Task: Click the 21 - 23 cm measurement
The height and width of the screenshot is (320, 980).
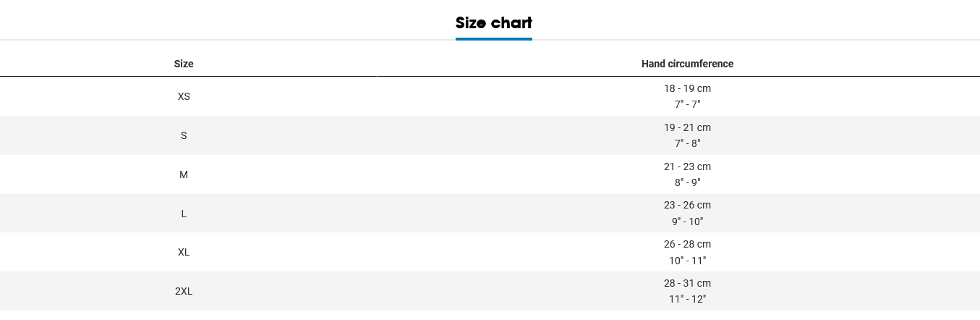Action: [x=687, y=167]
